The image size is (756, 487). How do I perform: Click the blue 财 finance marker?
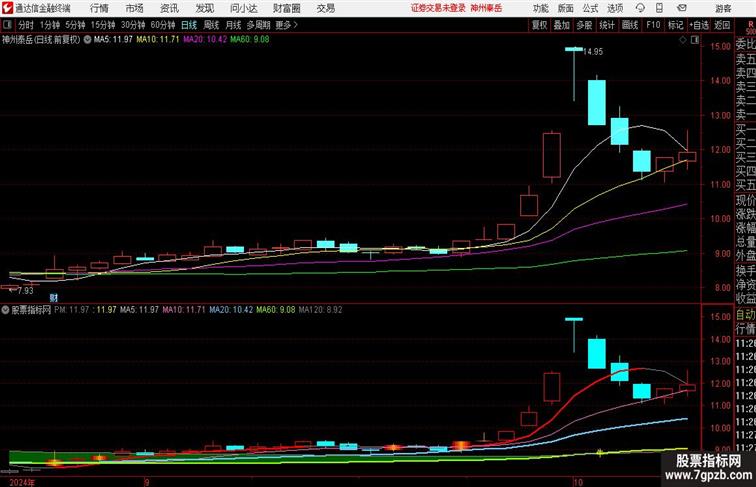[x=54, y=298]
